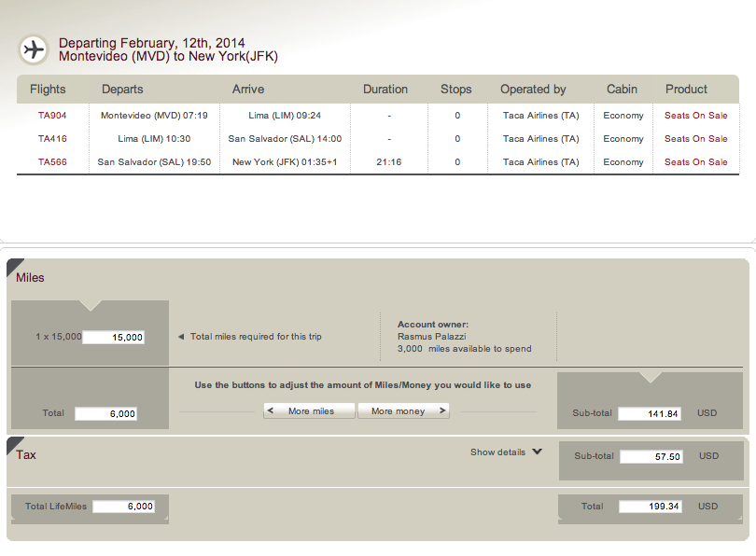
Task: Click the Miles Sub-total USD field
Action: tap(650, 413)
